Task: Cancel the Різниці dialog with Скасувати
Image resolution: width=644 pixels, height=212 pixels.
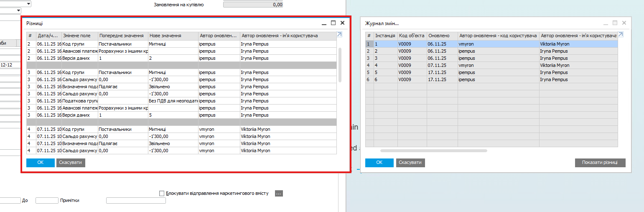Action: [71, 163]
